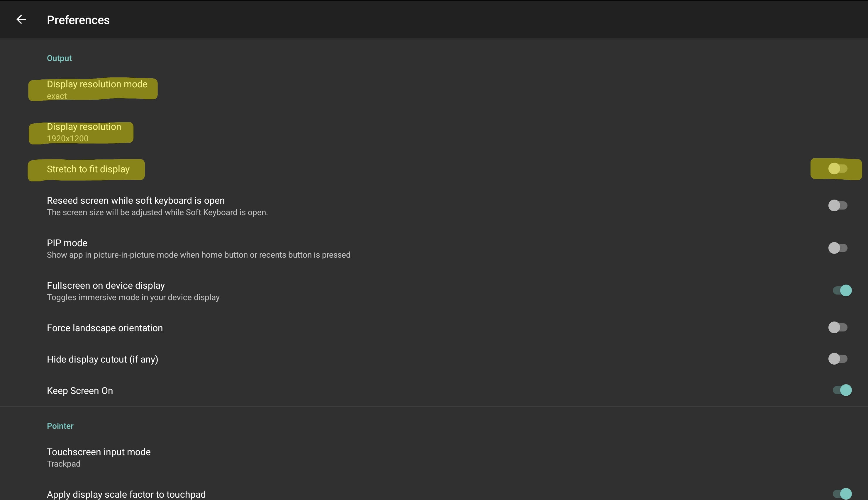
Task: Click the Output section header
Action: (x=60, y=58)
